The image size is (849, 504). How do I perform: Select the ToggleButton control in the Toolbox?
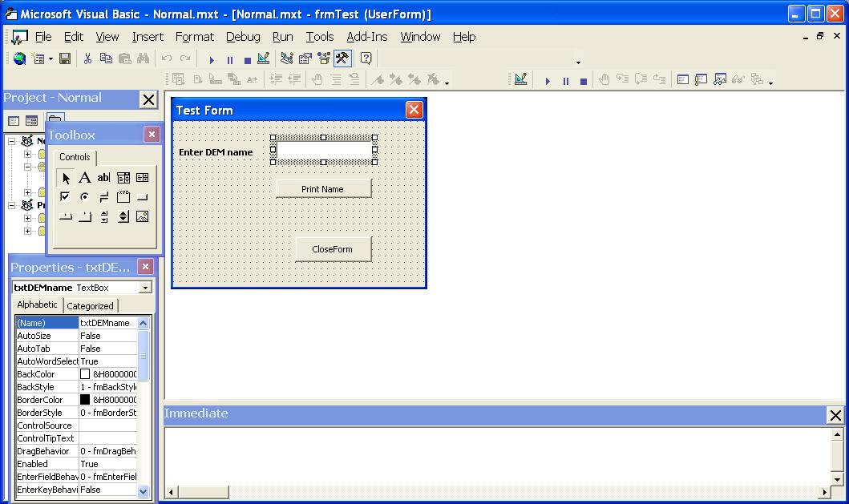pos(103,196)
